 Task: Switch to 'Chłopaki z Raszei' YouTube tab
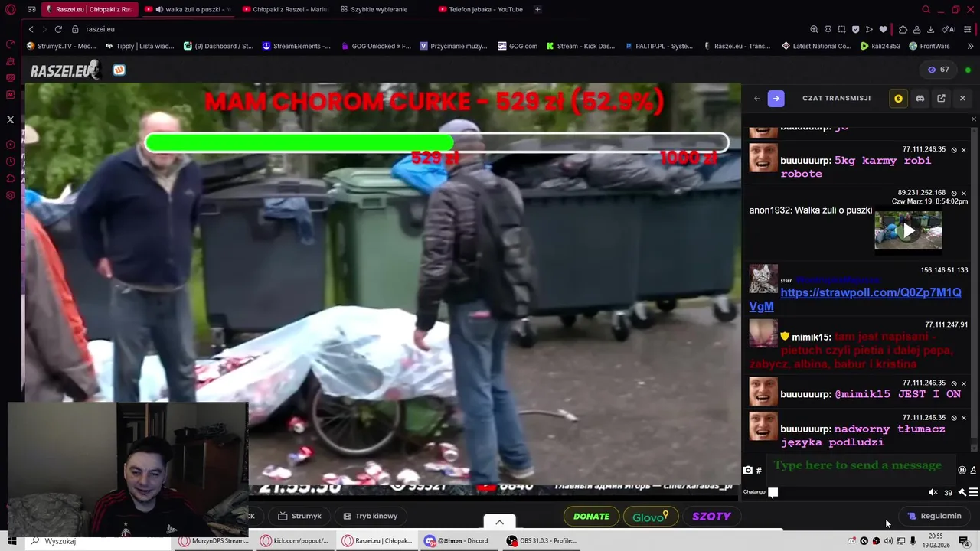285,9
